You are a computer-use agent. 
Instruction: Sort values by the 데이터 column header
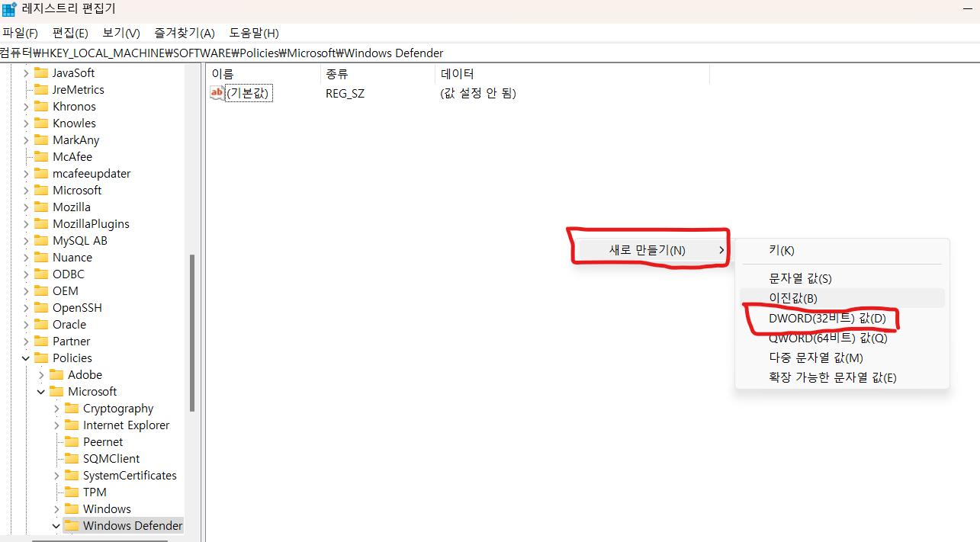click(x=572, y=74)
